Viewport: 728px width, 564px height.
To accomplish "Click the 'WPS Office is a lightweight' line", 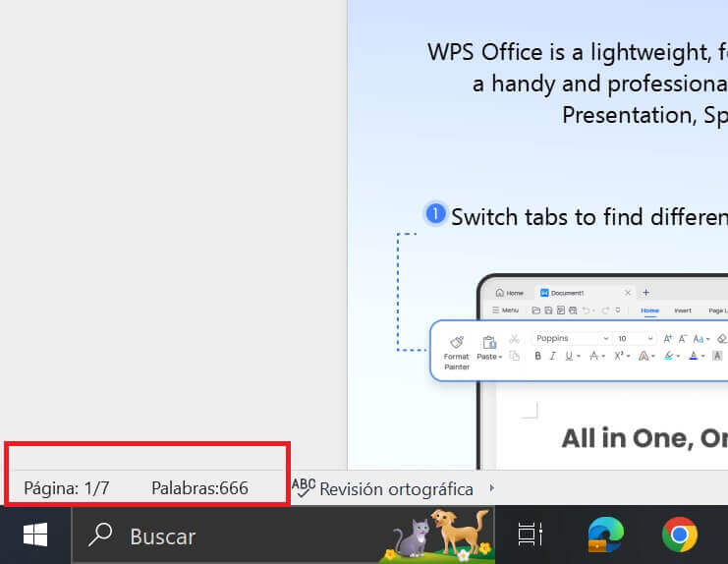I will pos(577,52).
